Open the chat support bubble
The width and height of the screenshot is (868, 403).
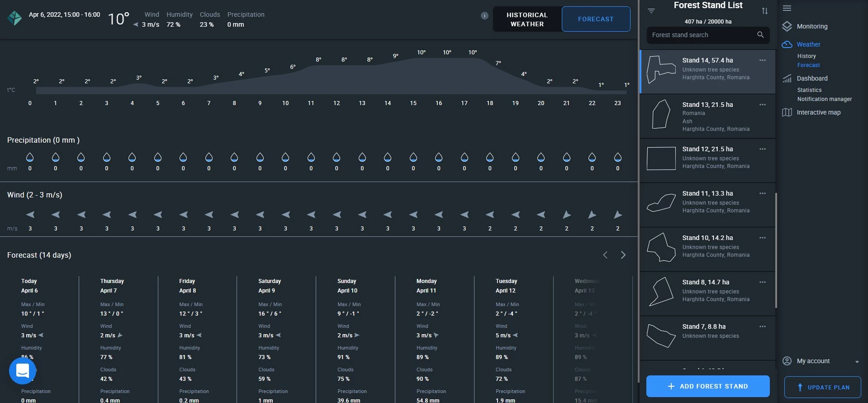(x=23, y=371)
